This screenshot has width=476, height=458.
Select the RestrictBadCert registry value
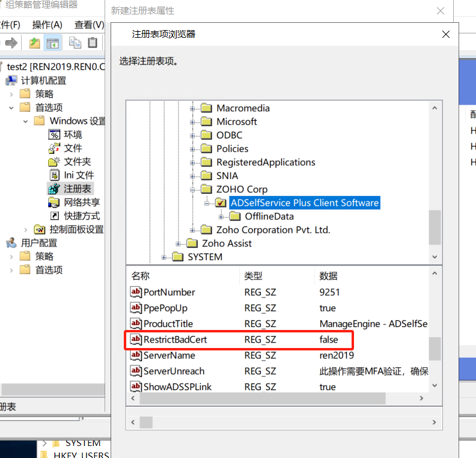pos(175,340)
